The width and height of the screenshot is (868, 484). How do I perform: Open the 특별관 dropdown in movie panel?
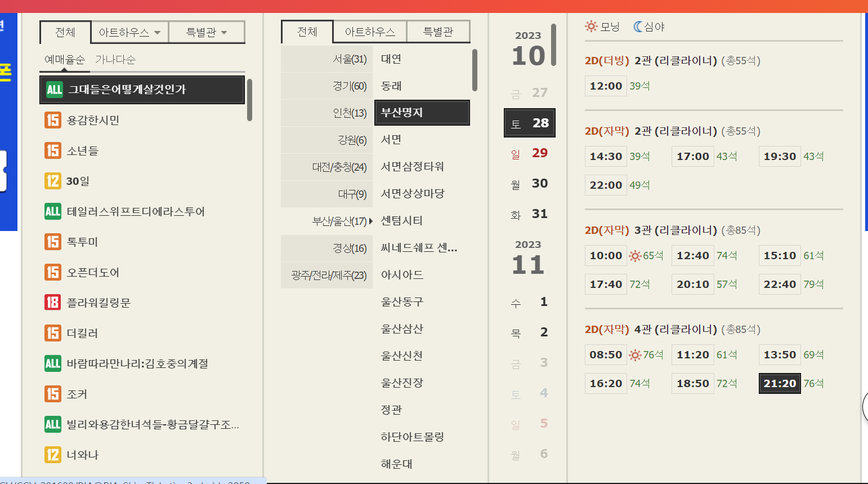[207, 32]
